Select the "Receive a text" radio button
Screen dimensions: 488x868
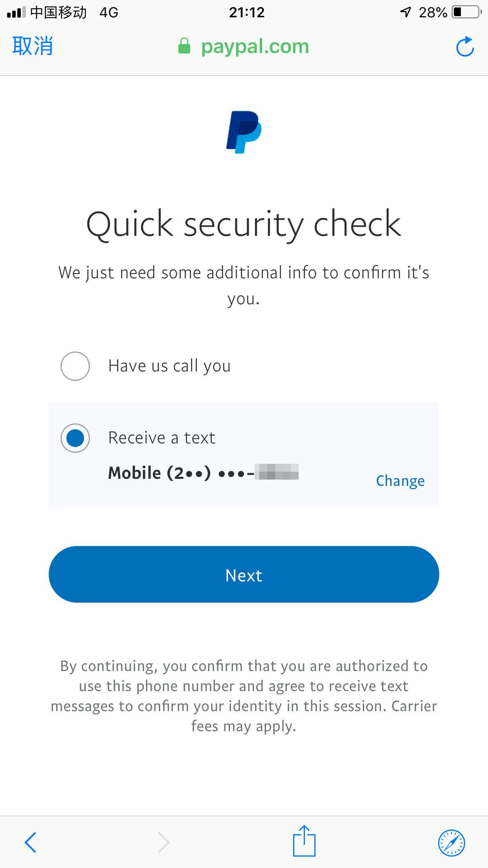point(75,438)
